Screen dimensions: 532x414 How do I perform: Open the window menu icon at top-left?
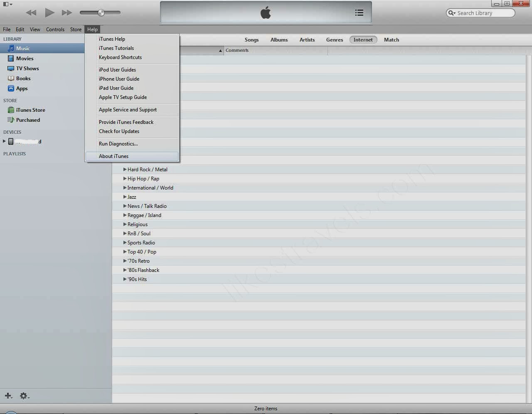coord(7,4)
